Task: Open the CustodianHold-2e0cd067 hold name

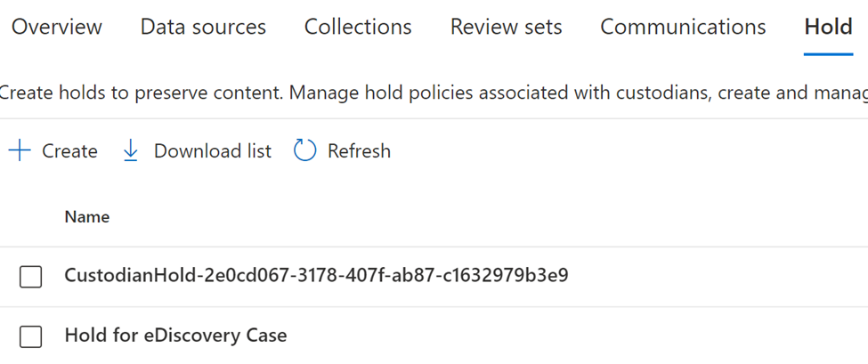Action: 317,275
